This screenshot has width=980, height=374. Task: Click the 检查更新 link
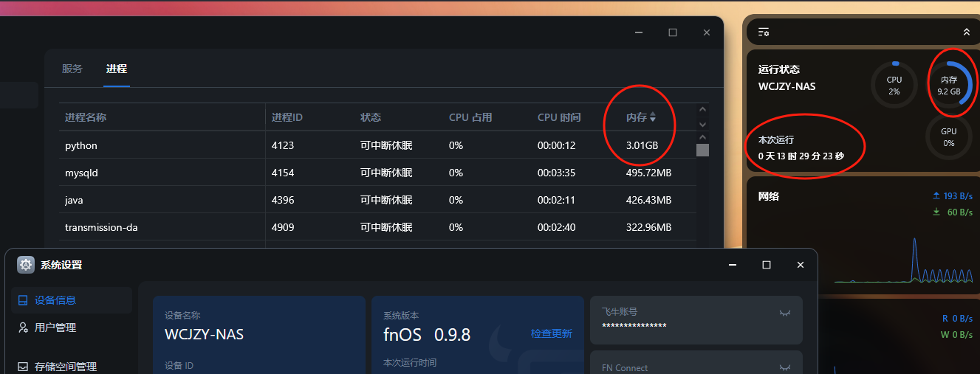(551, 333)
